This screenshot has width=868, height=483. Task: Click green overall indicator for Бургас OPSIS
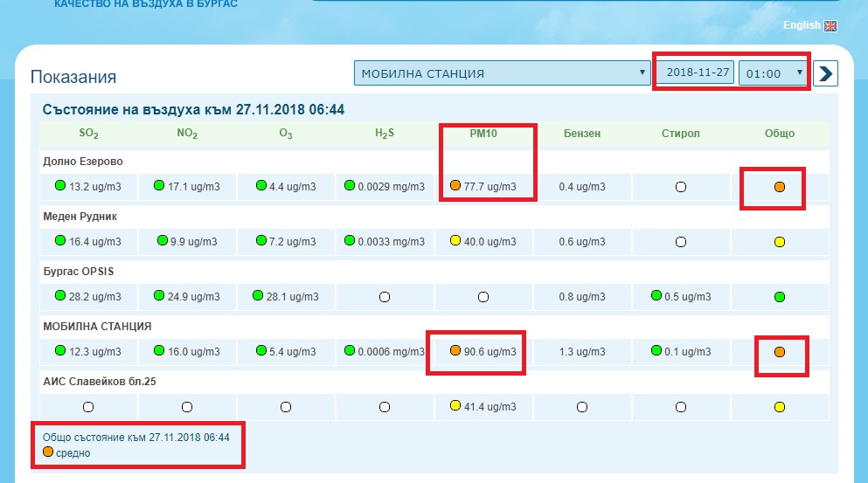(780, 297)
